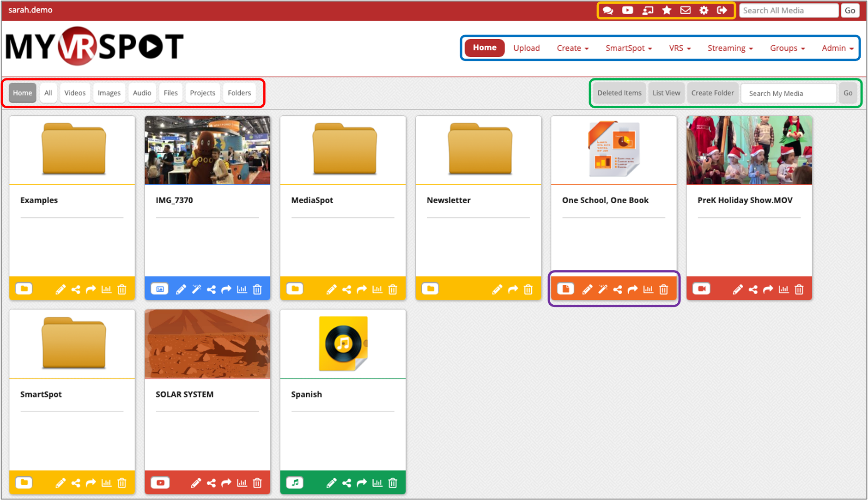
Task: View statistics chart for PreK Holiday Show.MOV
Action: (x=784, y=289)
